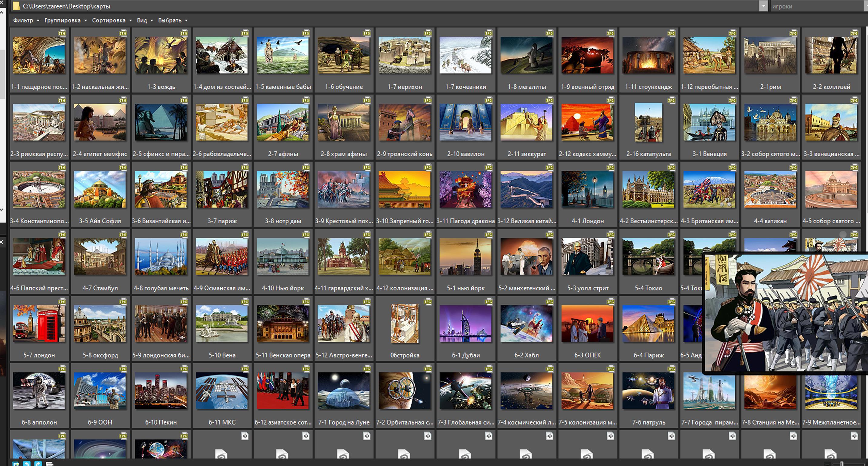This screenshot has width=868, height=466.
Task: Click the folder path text C:\Users\zareen\Desktop\карты
Action: click(66, 6)
